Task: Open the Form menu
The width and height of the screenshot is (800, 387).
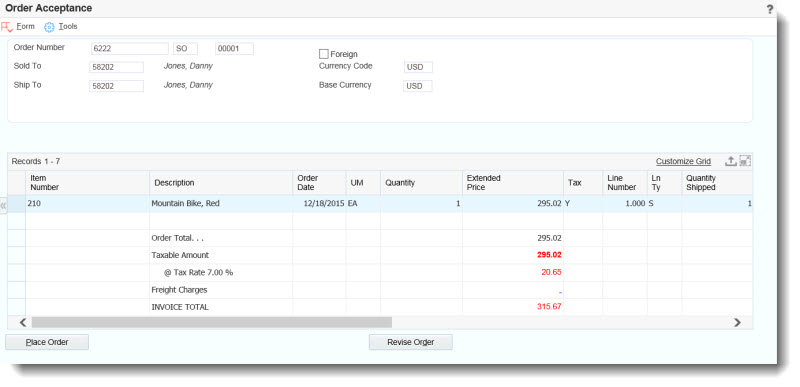Action: (x=26, y=27)
